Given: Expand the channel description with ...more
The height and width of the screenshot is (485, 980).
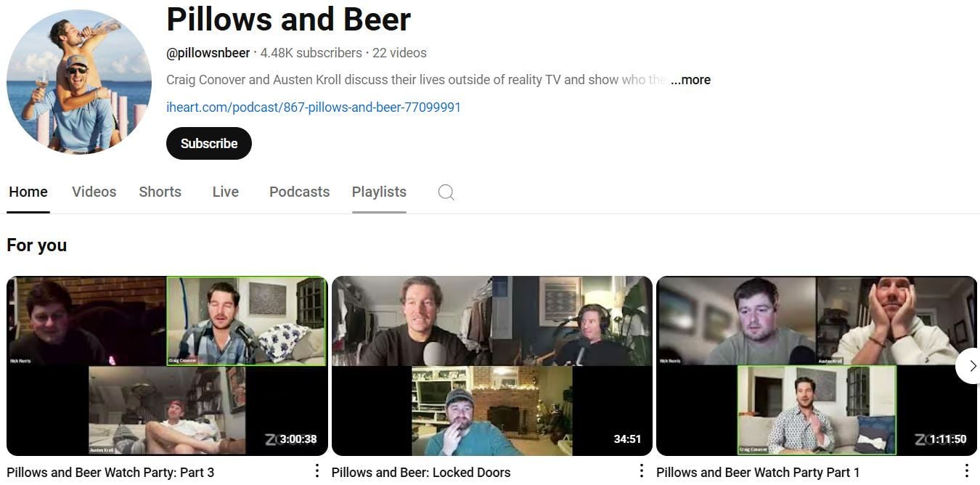Looking at the screenshot, I should [x=690, y=80].
